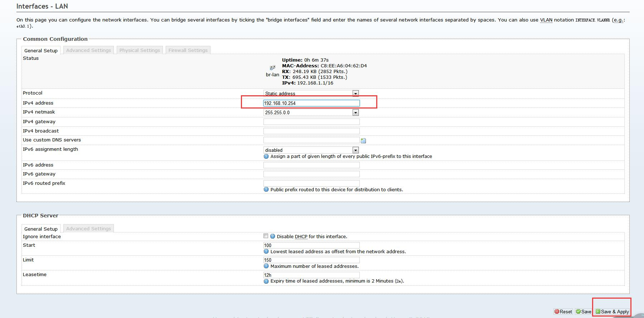Switch to Physical Settings tab
The image size is (644, 318).
(140, 50)
